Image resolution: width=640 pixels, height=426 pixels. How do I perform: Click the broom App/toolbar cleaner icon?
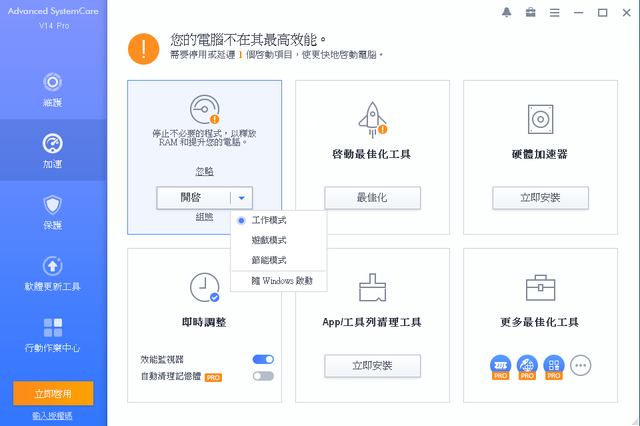pyautogui.click(x=372, y=287)
